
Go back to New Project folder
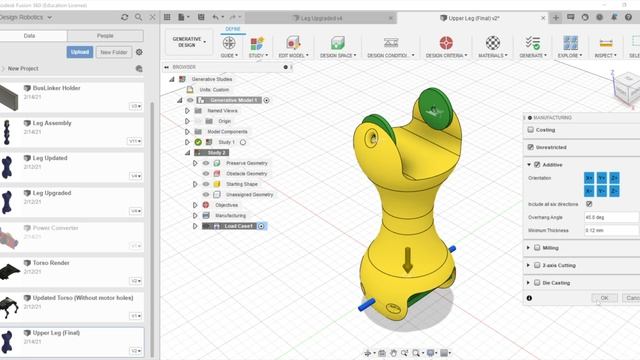[x=23, y=69]
